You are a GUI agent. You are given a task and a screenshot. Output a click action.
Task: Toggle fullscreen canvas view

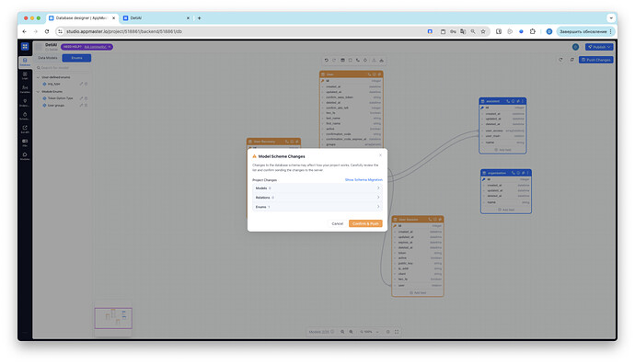click(397, 332)
